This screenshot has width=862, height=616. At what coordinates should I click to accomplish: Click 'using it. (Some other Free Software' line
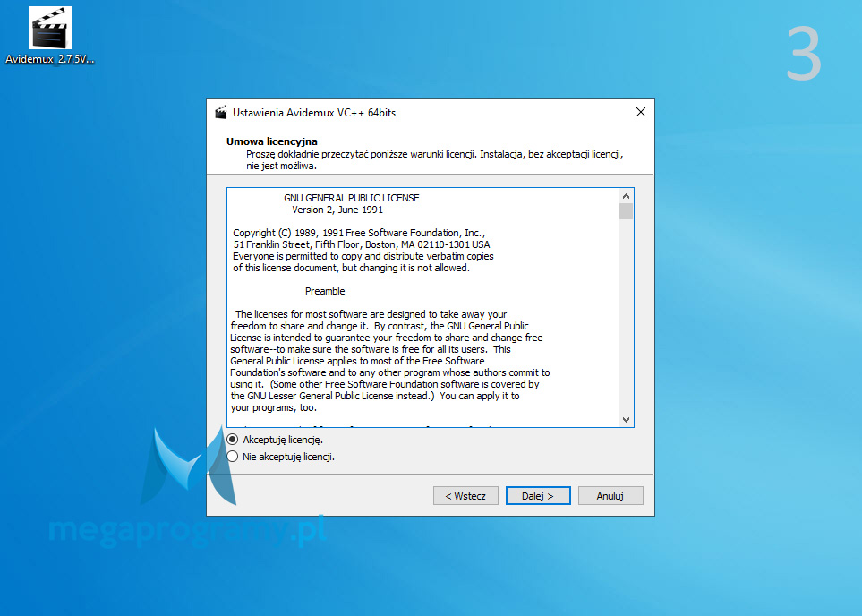(x=385, y=384)
